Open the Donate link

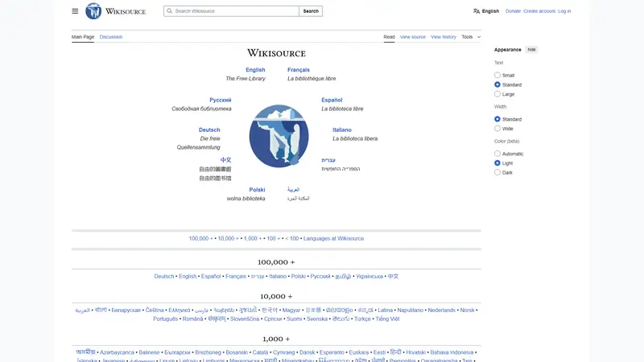[x=513, y=11]
